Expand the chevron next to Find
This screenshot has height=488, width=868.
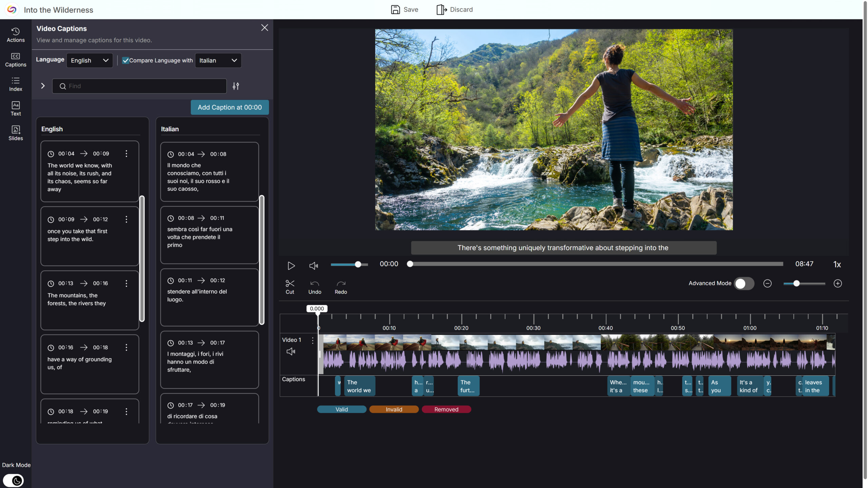tap(43, 86)
